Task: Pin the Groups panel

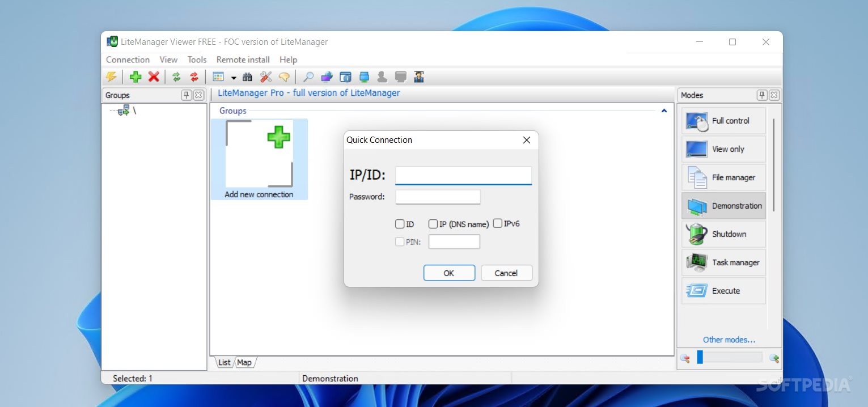Action: coord(187,95)
